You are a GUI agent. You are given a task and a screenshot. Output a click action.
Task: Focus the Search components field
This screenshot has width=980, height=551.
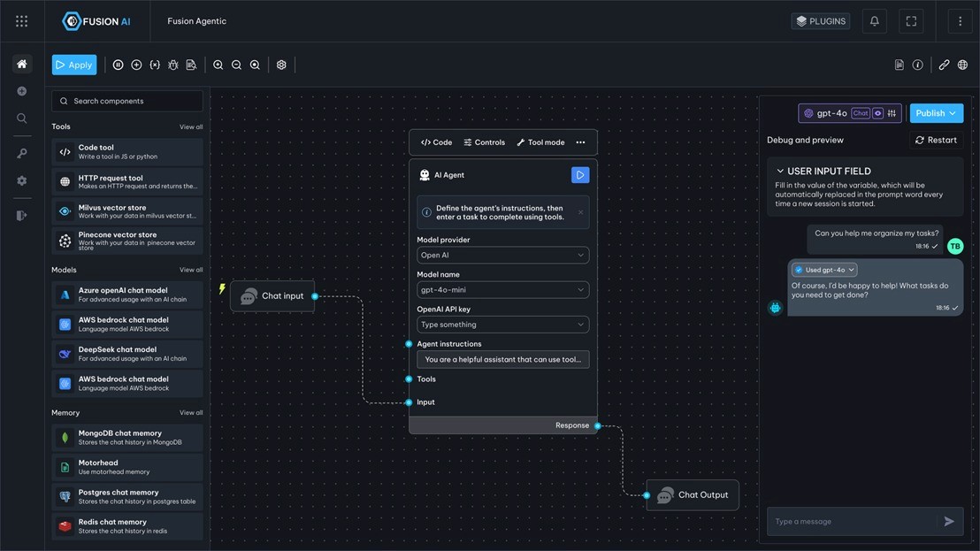(127, 101)
